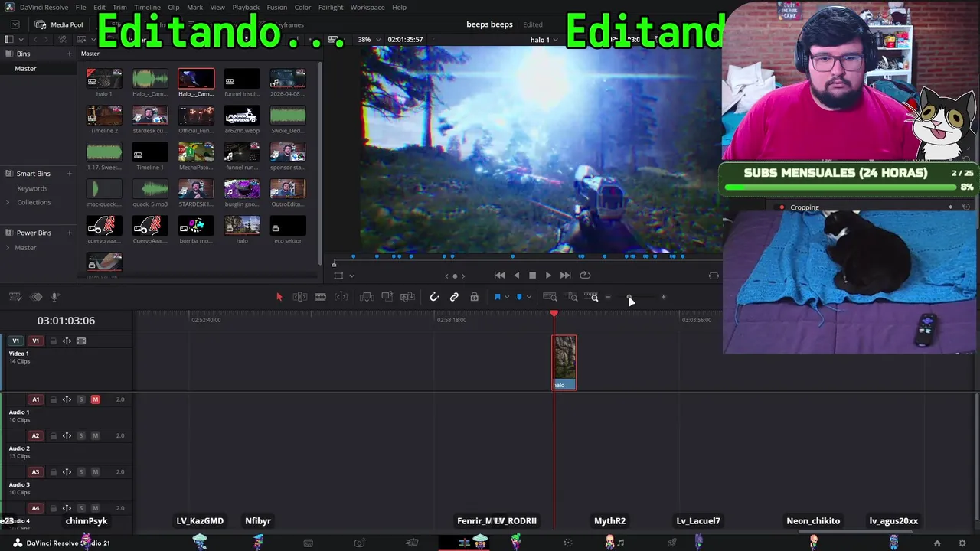Open the Workspace menu
This screenshot has width=980, height=551.
tap(367, 8)
